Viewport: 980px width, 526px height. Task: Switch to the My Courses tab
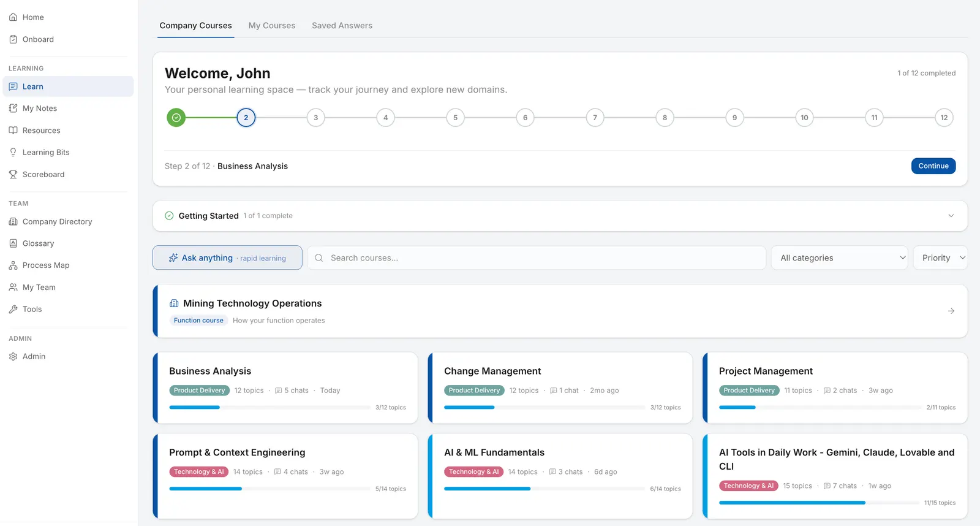coord(272,26)
